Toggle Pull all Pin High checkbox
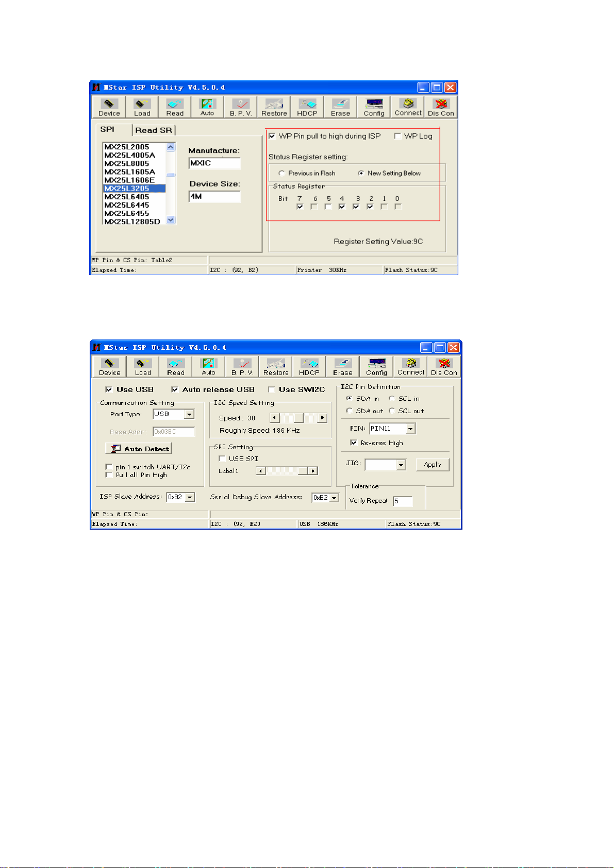Image resolution: width=614 pixels, height=868 pixels. coord(109,475)
